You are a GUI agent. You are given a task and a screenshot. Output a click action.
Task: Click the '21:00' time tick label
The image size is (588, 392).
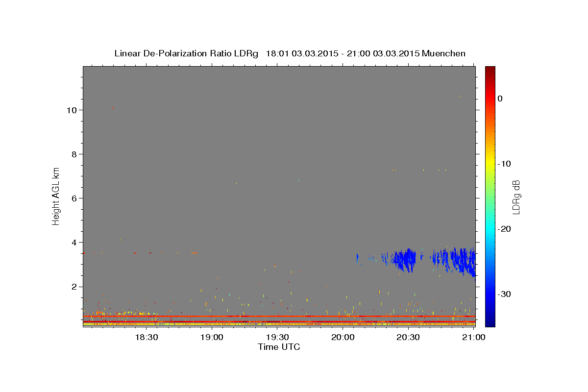tap(474, 337)
